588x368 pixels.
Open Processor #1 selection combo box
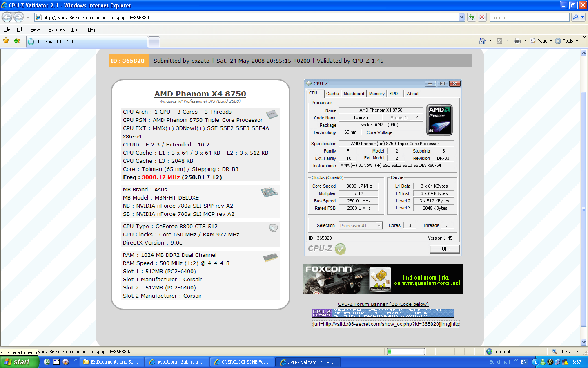click(361, 226)
